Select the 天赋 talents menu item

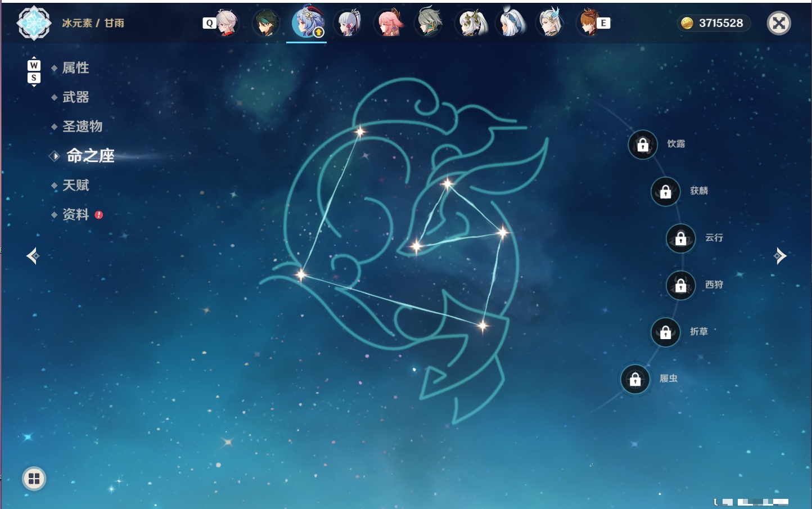(75, 185)
